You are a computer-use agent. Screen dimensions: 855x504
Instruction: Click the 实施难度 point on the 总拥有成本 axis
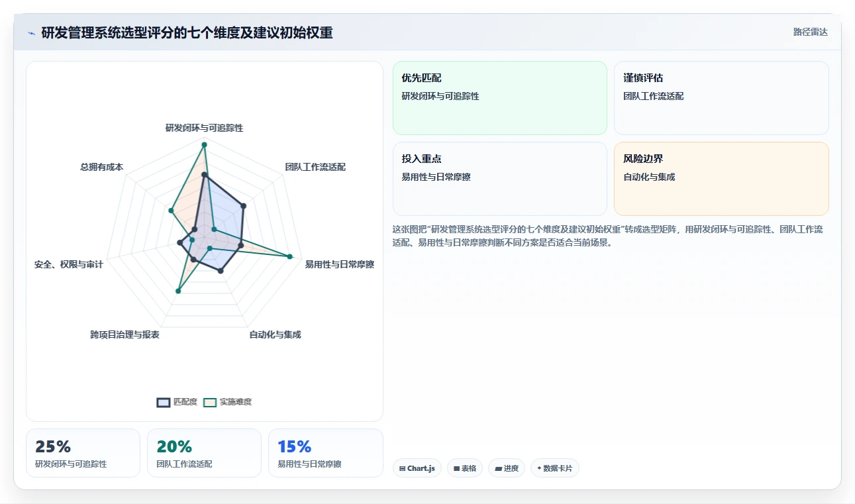tap(171, 211)
